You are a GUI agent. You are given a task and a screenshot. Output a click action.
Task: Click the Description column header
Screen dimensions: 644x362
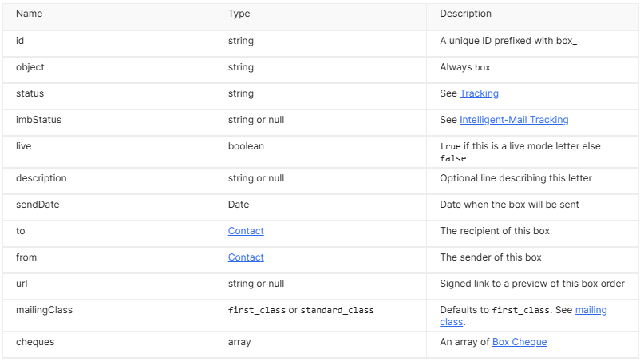click(x=465, y=14)
